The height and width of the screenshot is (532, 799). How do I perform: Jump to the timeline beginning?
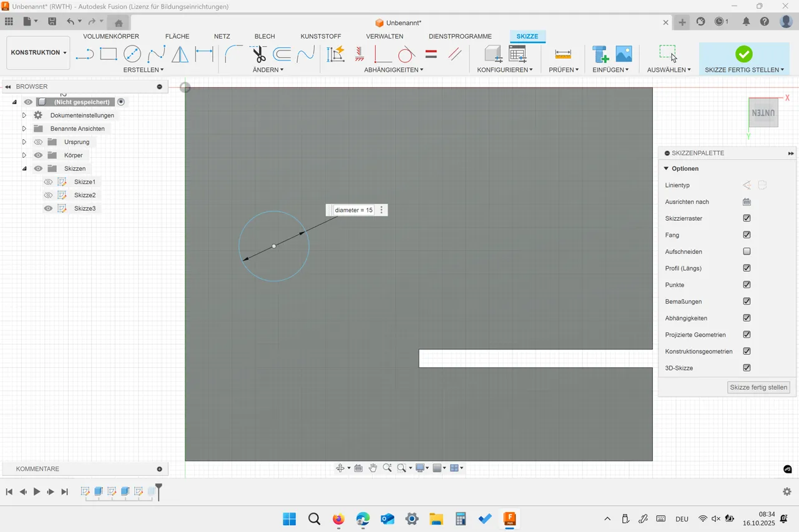(9, 492)
